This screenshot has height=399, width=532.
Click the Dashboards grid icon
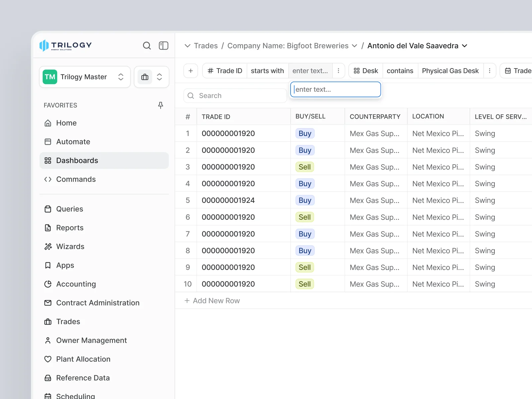48,161
